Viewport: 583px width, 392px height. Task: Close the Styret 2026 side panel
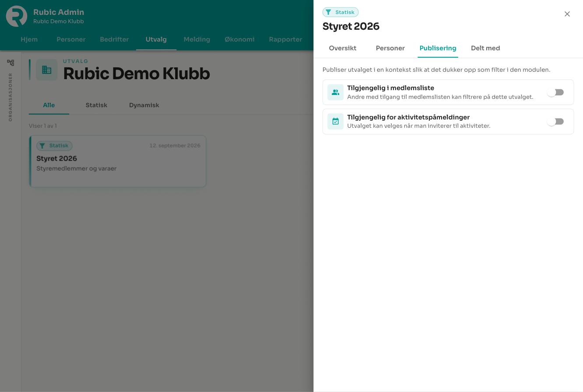(567, 14)
